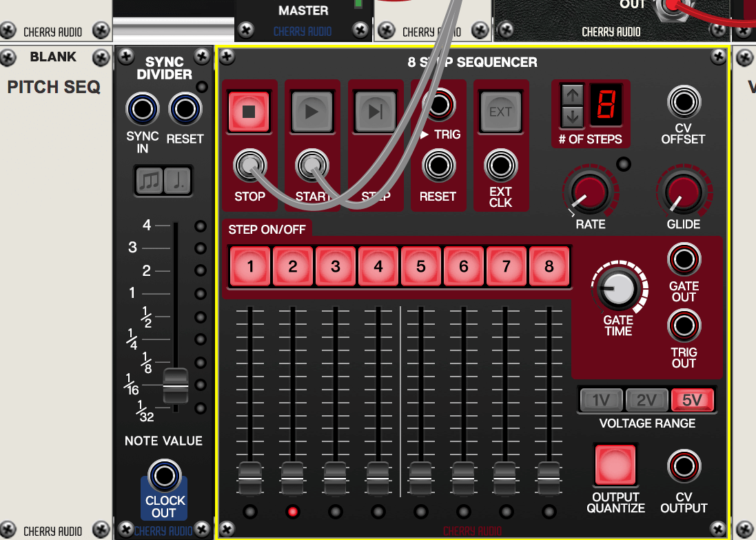
Task: Toggle the EXT clock button
Action: [500, 112]
